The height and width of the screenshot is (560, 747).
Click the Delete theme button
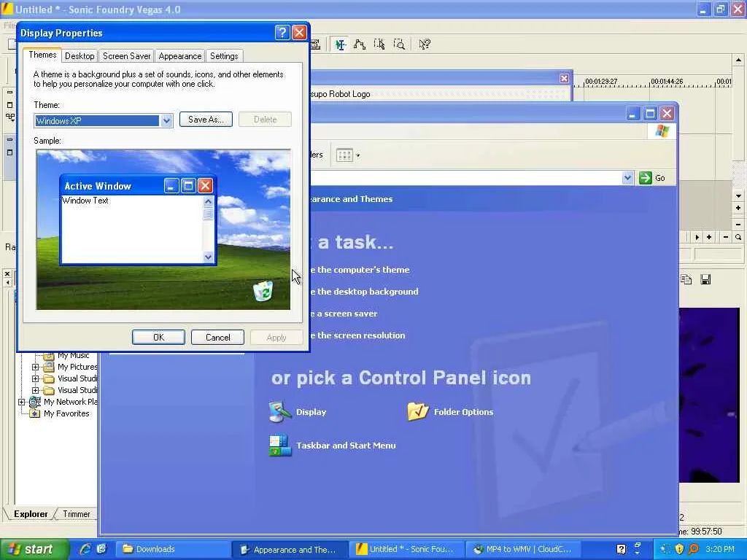click(x=265, y=120)
